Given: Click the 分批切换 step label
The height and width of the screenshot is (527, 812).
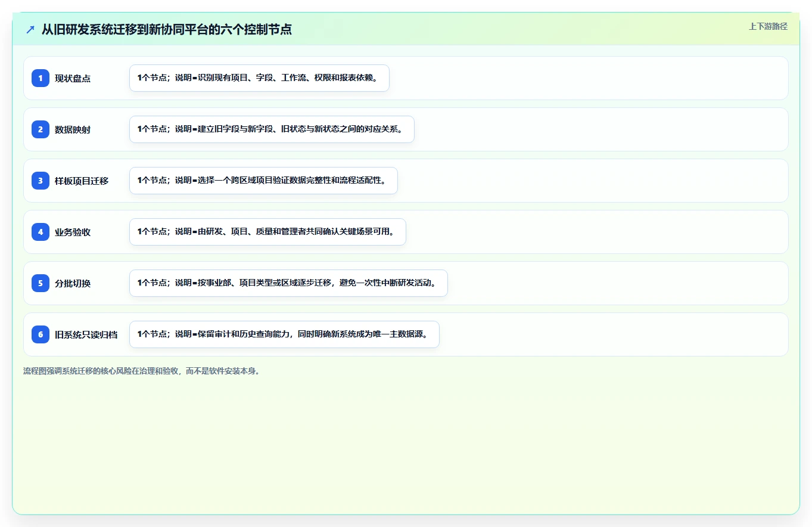Looking at the screenshot, I should 73,284.
